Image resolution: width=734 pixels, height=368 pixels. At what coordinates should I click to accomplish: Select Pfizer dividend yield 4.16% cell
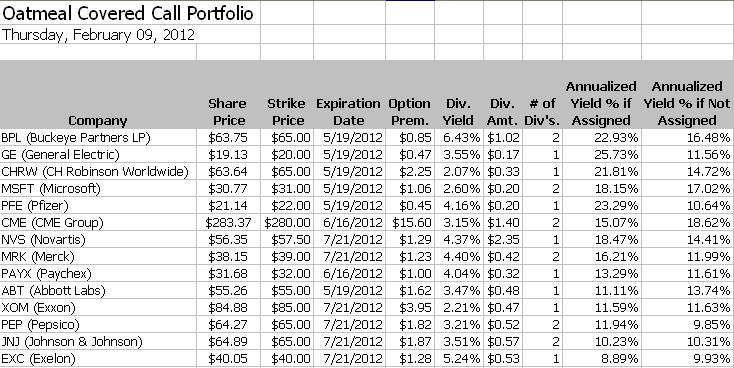pos(459,206)
